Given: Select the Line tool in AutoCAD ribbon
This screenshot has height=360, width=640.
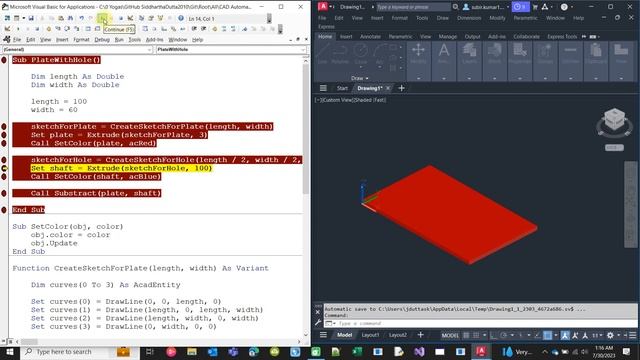Looking at the screenshot, I should [322, 53].
